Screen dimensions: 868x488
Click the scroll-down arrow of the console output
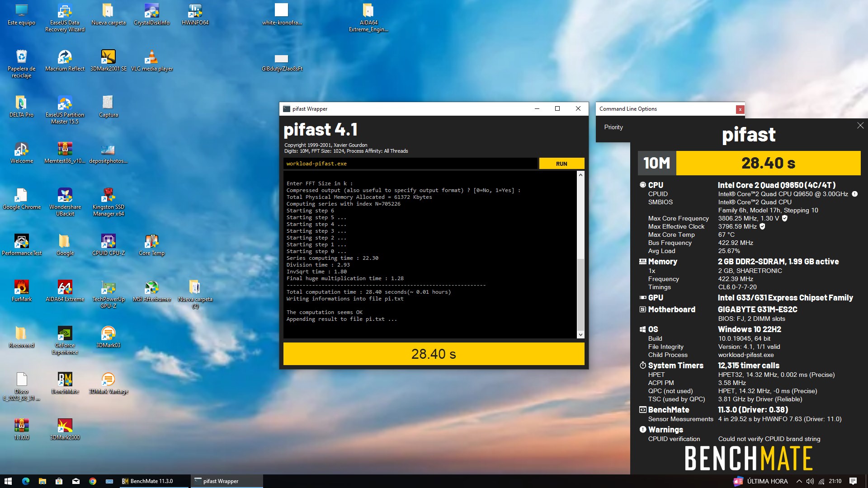pyautogui.click(x=580, y=335)
